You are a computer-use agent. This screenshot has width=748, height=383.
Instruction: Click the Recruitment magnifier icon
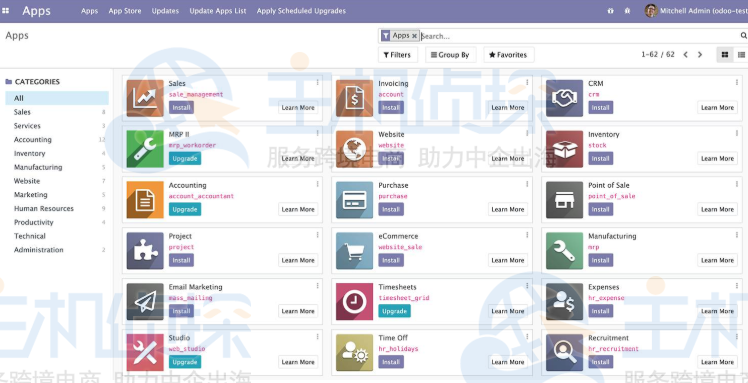pyautogui.click(x=564, y=353)
